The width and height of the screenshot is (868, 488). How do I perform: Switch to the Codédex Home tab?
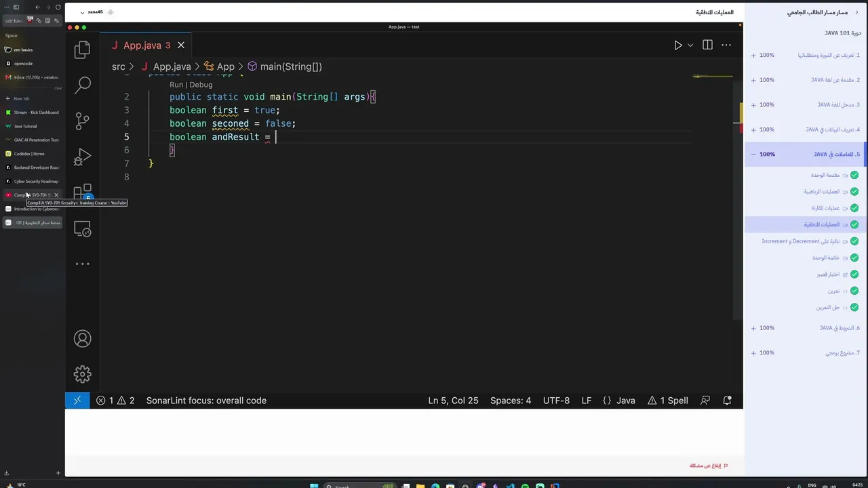pos(33,154)
